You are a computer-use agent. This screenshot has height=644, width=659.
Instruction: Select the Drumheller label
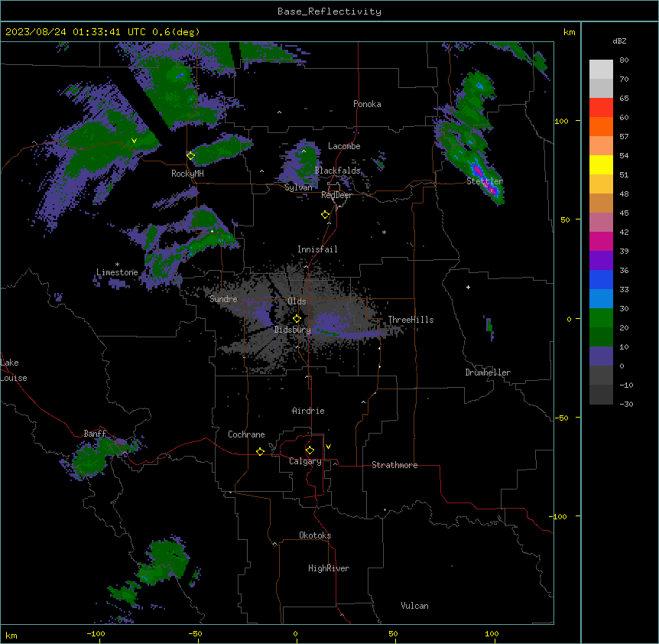point(488,372)
